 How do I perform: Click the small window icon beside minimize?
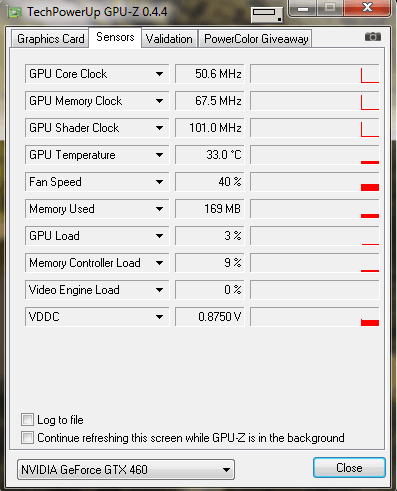[267, 14]
